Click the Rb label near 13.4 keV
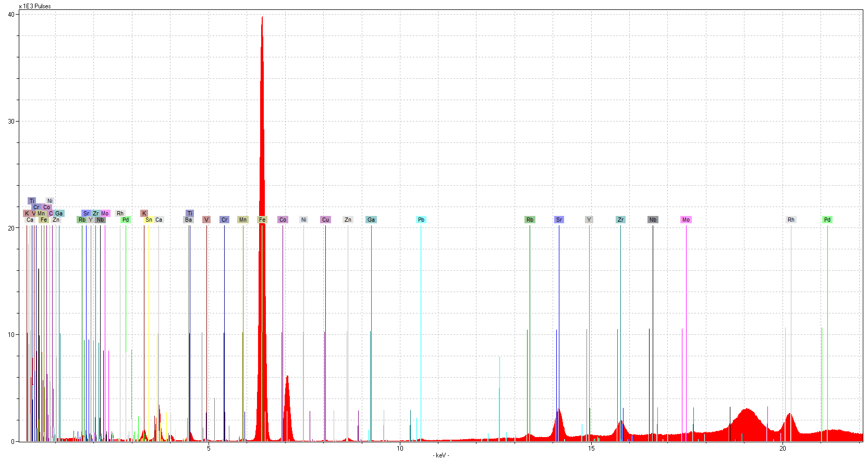 click(530, 220)
